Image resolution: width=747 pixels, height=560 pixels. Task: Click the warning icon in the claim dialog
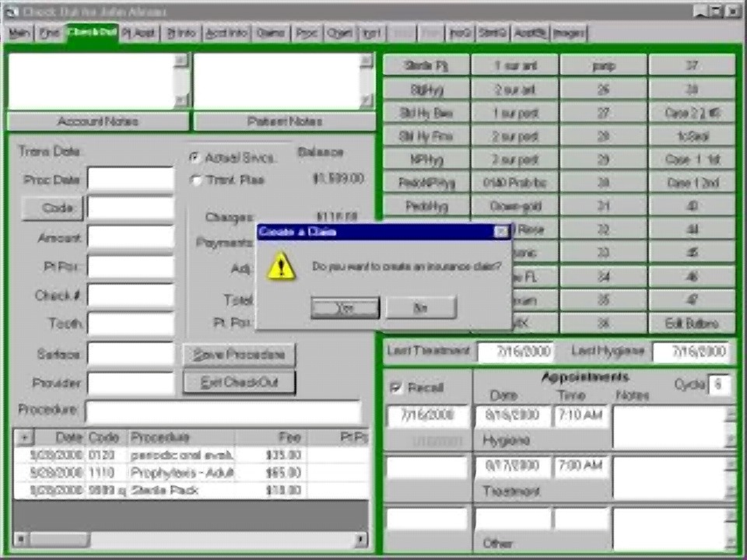point(281,266)
